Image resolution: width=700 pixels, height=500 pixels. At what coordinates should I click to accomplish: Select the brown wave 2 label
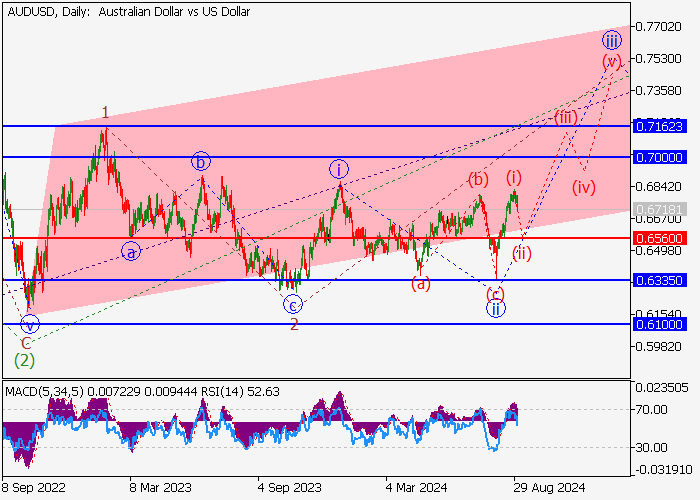[x=294, y=325]
